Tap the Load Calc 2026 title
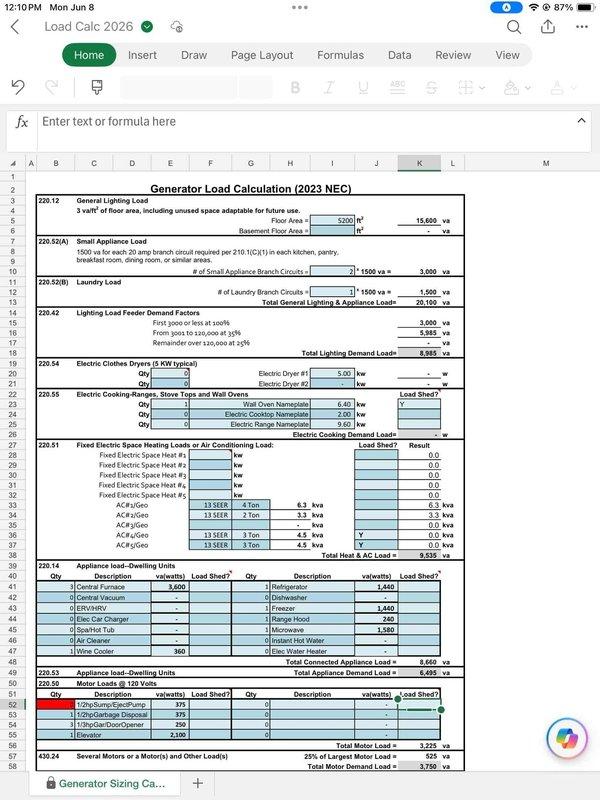This screenshot has width=600, height=800. pyautogui.click(x=88, y=27)
